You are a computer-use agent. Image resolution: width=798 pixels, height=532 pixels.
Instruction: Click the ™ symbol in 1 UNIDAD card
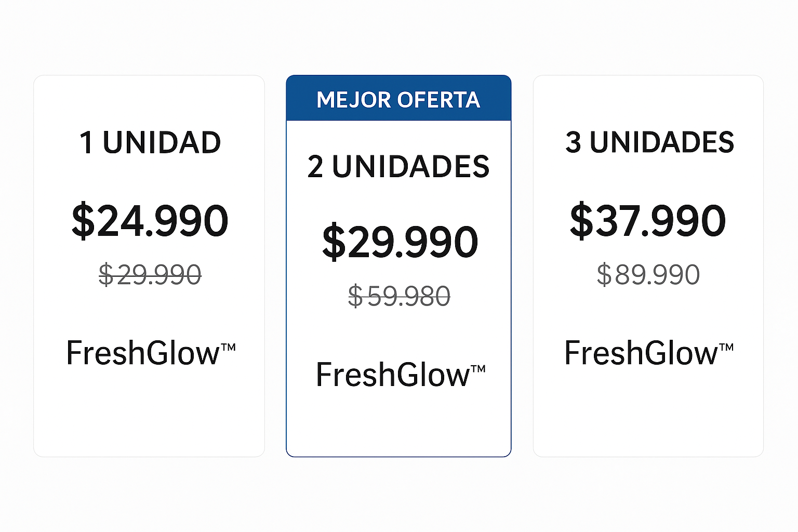click(229, 347)
